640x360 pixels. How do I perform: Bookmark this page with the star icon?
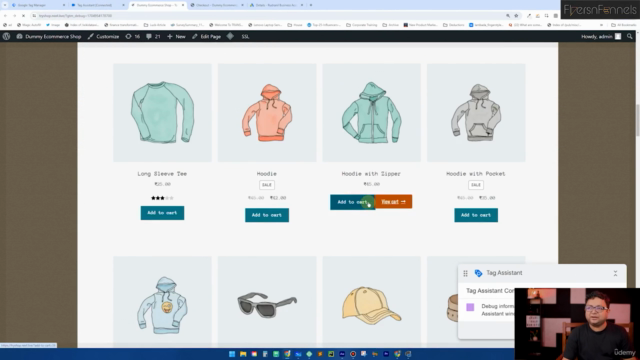click(516, 16)
